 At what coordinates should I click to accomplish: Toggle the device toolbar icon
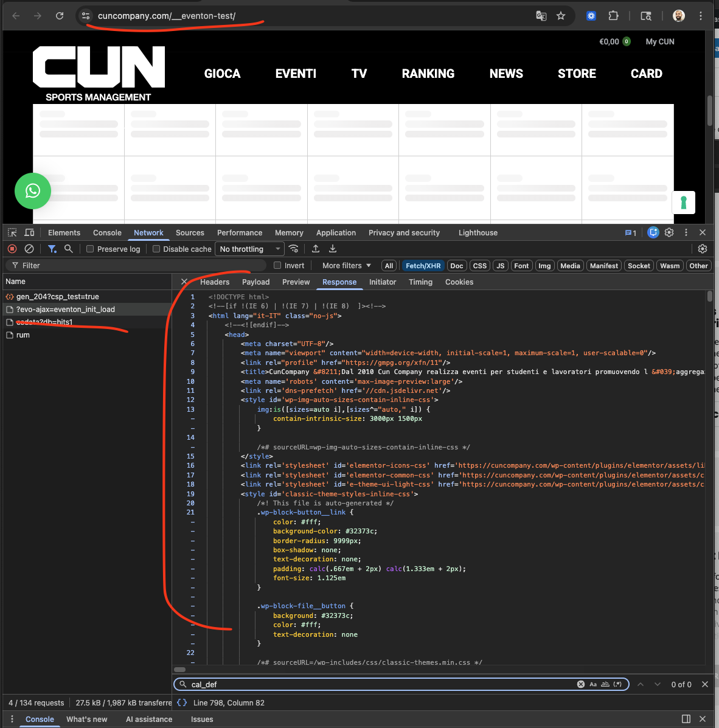click(x=29, y=232)
